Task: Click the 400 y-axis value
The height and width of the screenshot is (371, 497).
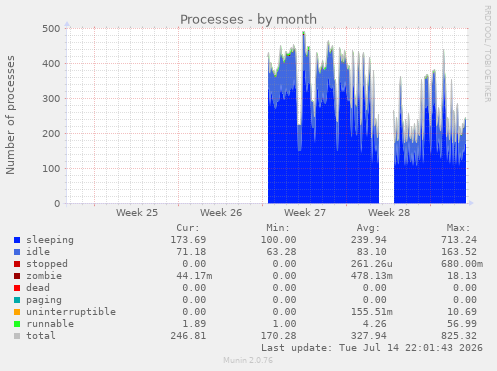Action: [51, 64]
